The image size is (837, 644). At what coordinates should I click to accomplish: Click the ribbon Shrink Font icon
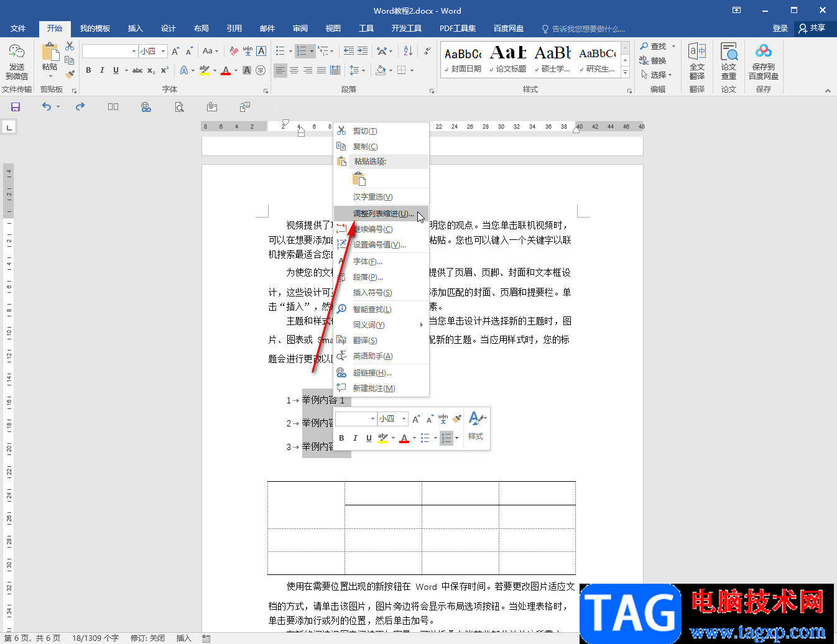189,51
